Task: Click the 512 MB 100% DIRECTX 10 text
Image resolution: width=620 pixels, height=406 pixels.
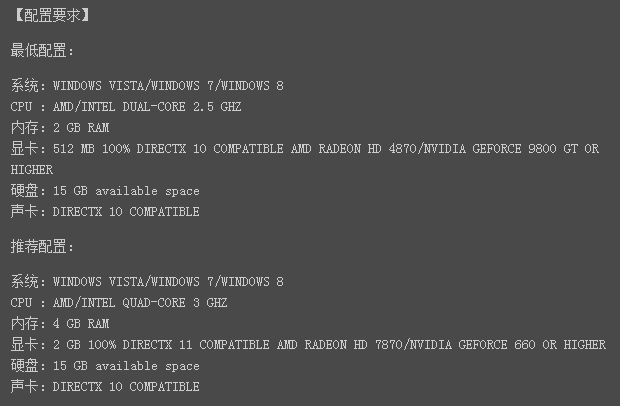Action: coord(130,149)
